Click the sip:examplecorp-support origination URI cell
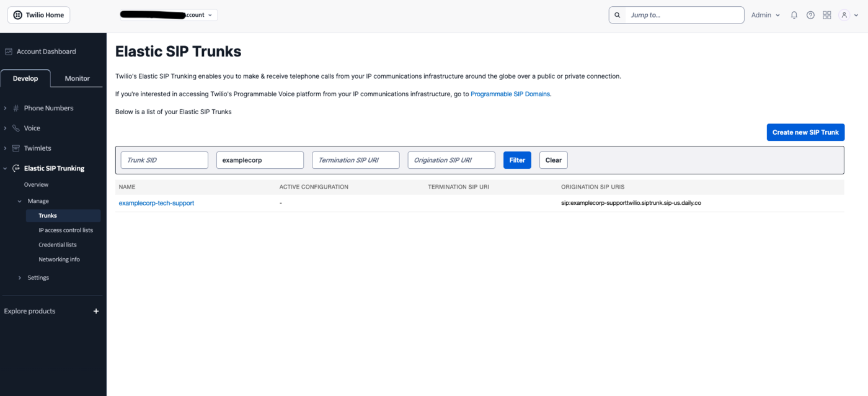The height and width of the screenshot is (396, 868). click(631, 203)
